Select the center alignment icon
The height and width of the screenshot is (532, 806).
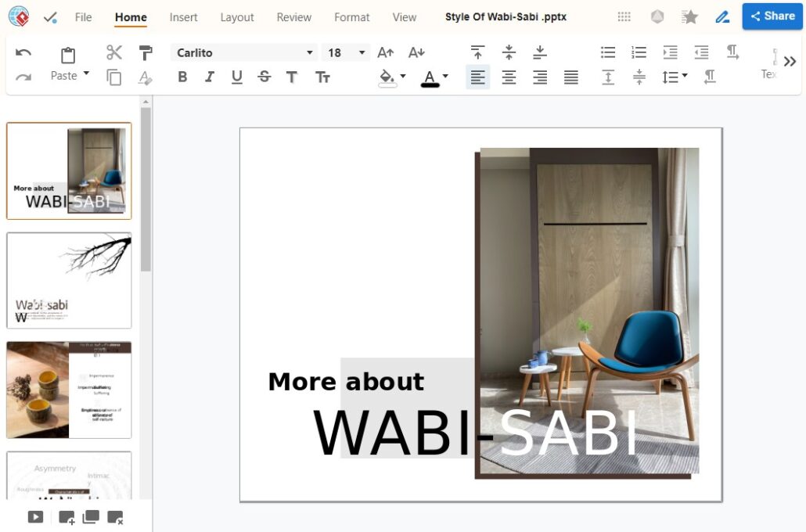pyautogui.click(x=509, y=77)
